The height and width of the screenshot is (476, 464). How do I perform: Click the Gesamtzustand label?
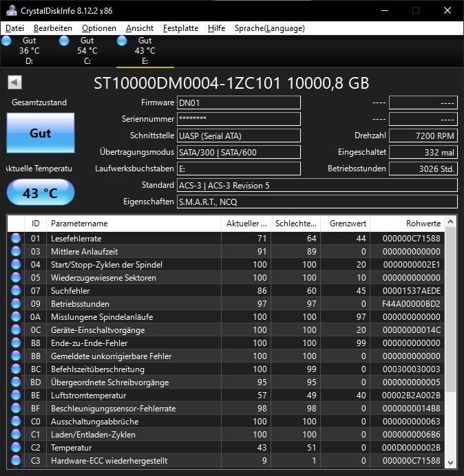point(39,102)
